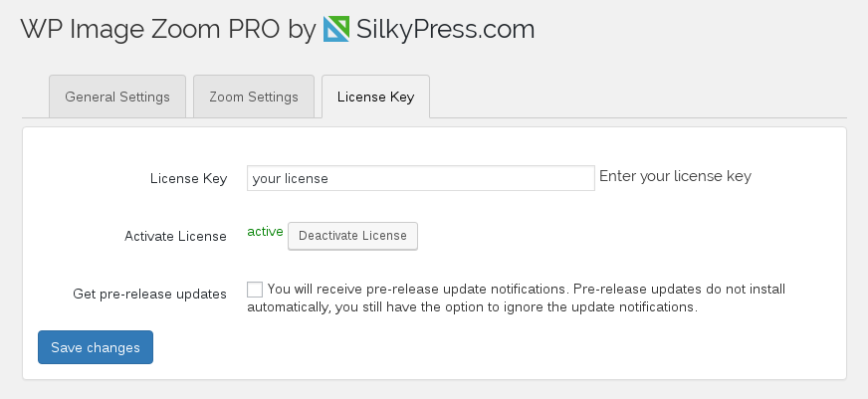Screen dimensions: 868x399
Task: Click the Deactivate License button
Action: 352,236
